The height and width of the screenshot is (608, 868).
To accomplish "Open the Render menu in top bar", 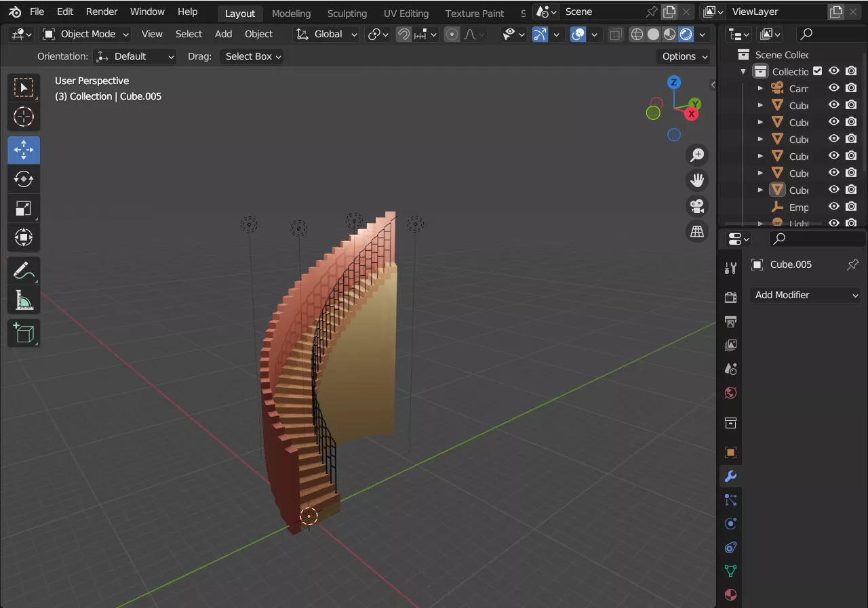I will [102, 12].
